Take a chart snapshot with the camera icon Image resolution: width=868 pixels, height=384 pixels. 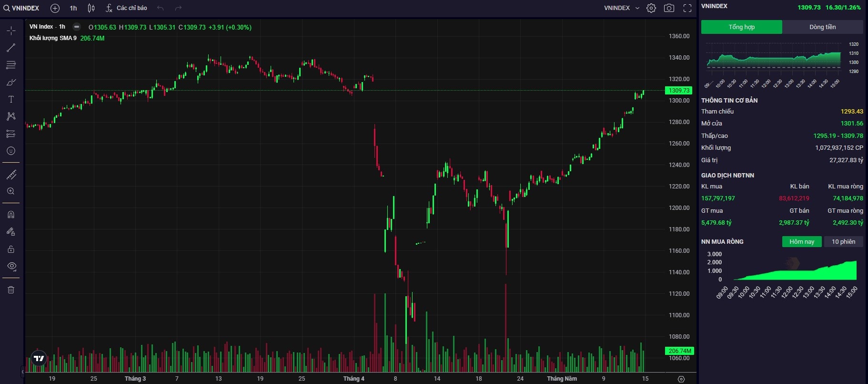(x=669, y=8)
